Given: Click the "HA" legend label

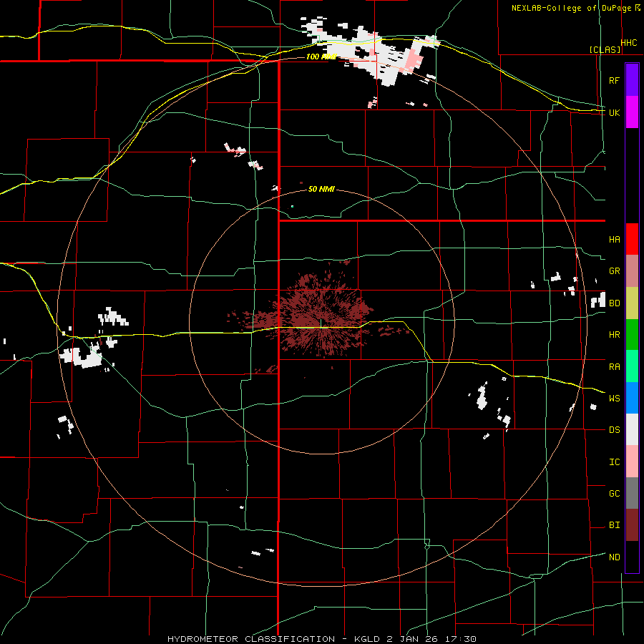Looking at the screenshot, I should tap(614, 239).
